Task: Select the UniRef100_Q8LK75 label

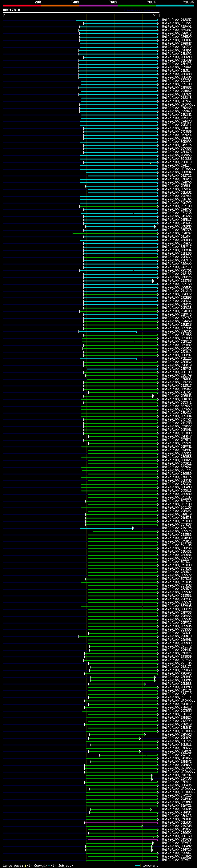Action: (x=176, y=152)
